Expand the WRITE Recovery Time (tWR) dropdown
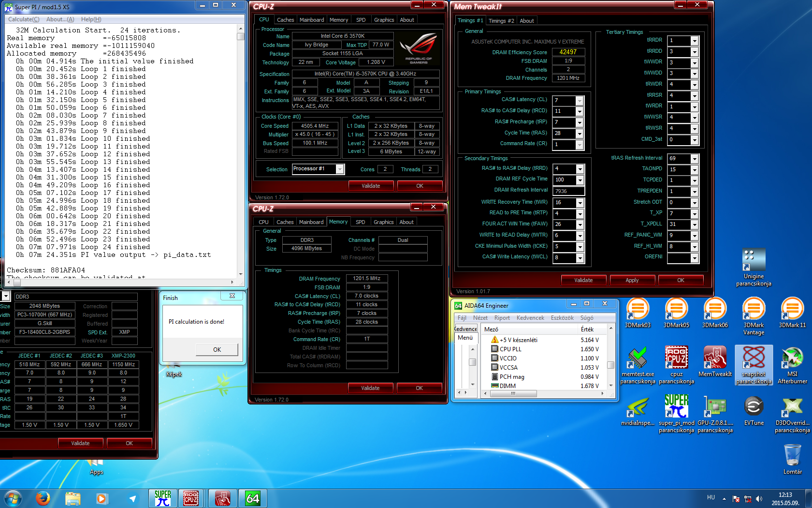 click(580, 203)
